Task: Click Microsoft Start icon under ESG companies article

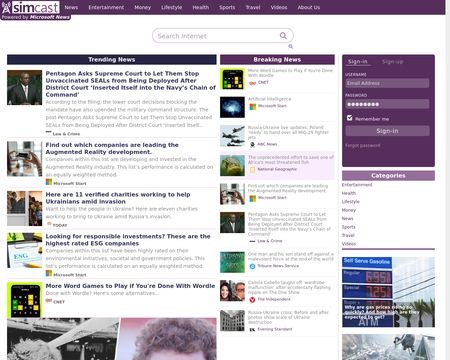Action: [49, 273]
